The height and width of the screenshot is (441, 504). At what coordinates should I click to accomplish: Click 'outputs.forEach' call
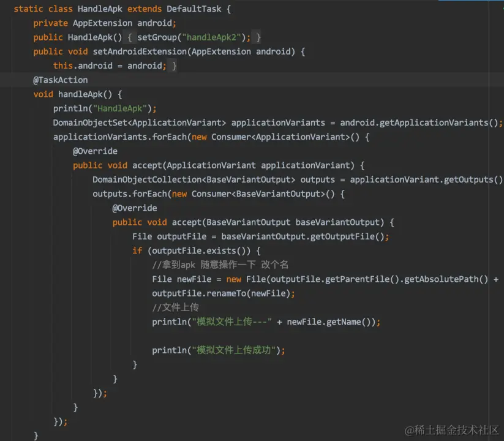point(130,194)
